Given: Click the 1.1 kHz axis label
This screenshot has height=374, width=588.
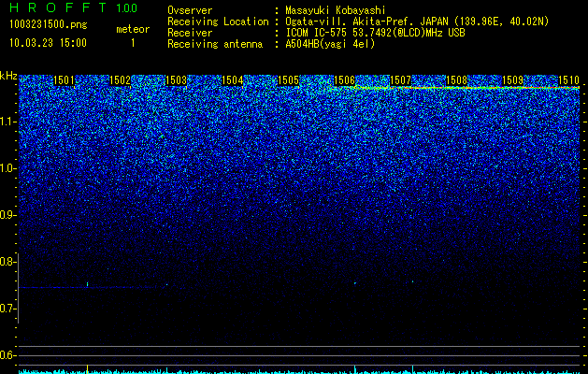Looking at the screenshot, I should (8, 122).
